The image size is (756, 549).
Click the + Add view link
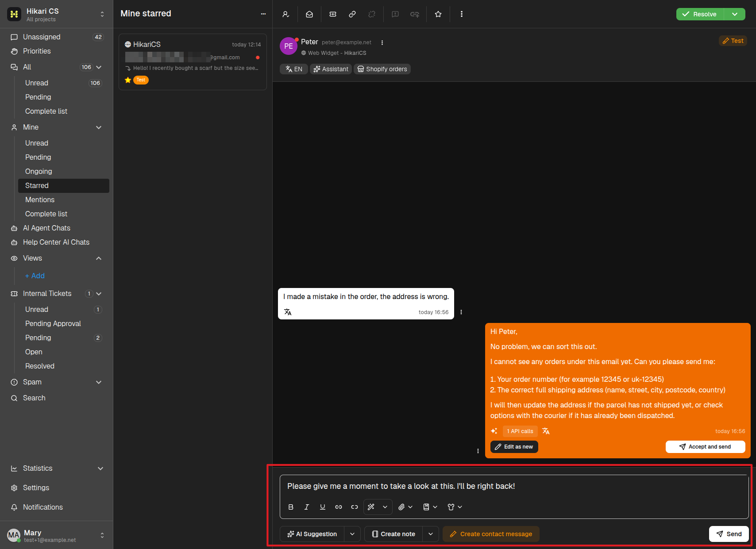click(35, 276)
